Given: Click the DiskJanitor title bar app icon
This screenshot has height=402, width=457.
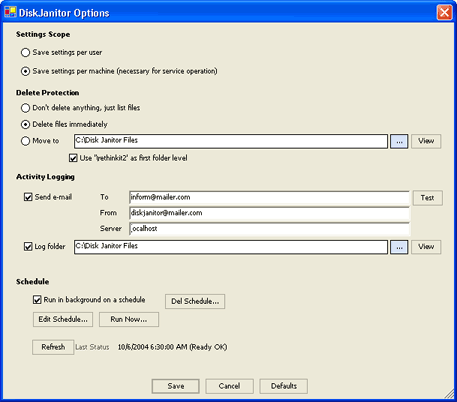Looking at the screenshot, I should (10, 12).
